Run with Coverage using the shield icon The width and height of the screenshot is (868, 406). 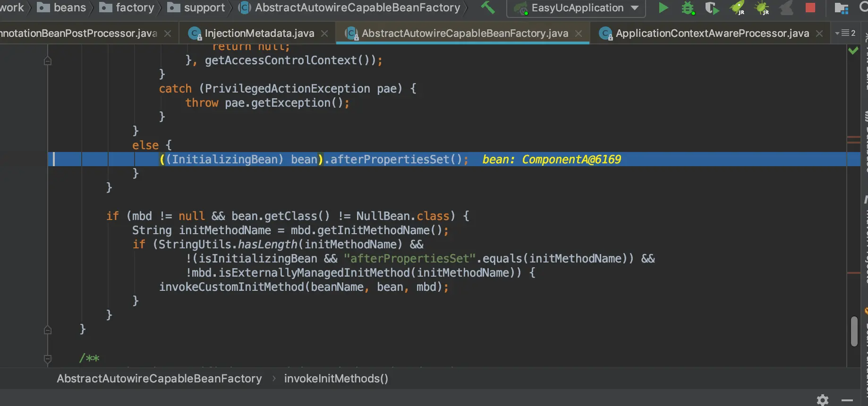pyautogui.click(x=712, y=8)
